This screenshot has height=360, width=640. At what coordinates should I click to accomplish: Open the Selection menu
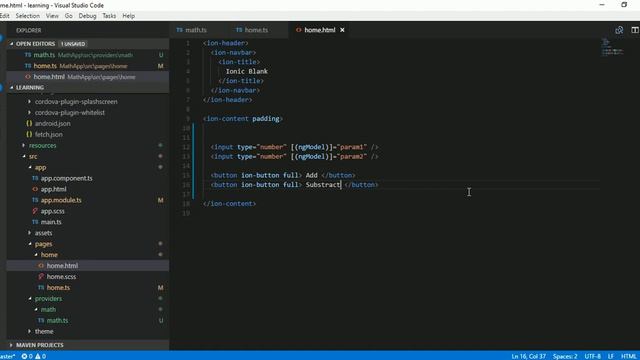[28, 16]
